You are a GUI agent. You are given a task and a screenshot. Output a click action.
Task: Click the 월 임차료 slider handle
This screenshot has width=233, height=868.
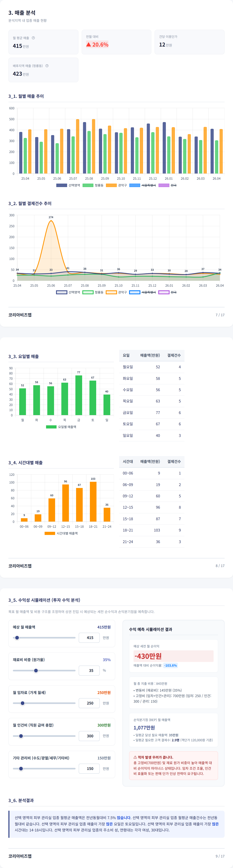pyautogui.click(x=23, y=703)
